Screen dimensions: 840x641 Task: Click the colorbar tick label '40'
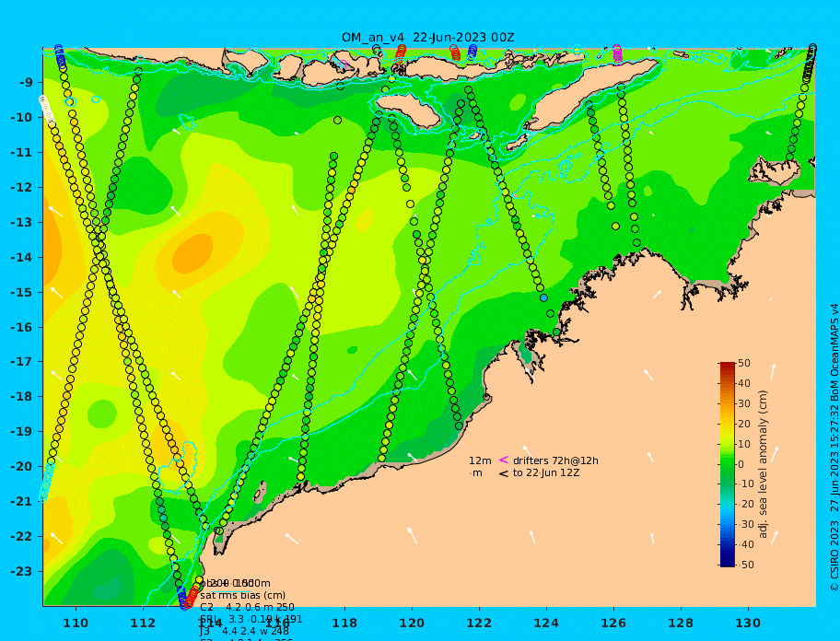(x=744, y=383)
